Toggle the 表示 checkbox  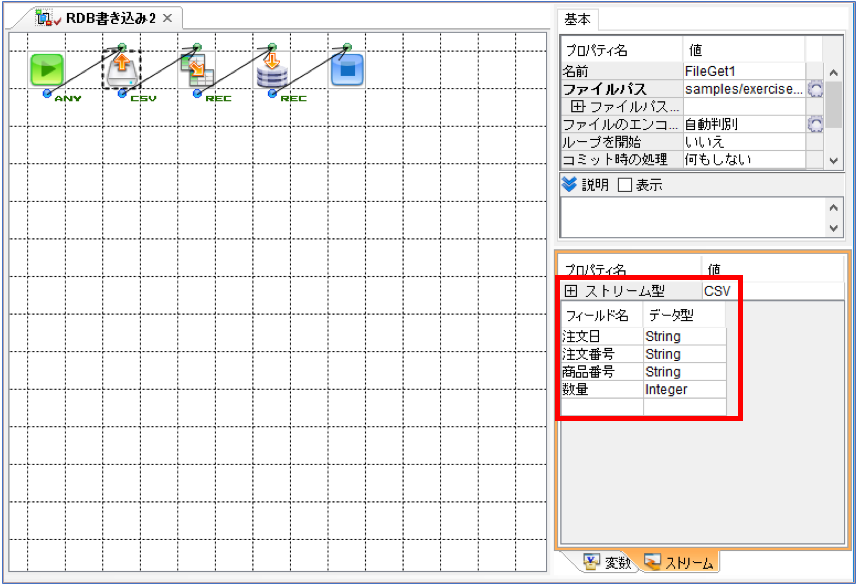click(x=625, y=185)
